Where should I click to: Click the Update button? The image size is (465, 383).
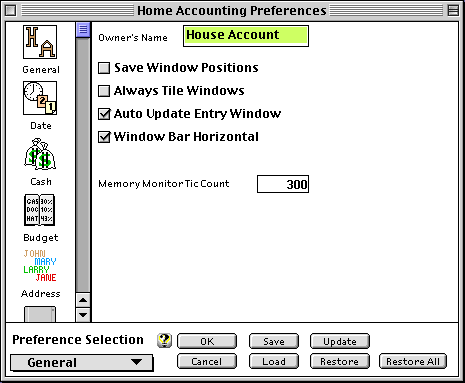coord(340,341)
